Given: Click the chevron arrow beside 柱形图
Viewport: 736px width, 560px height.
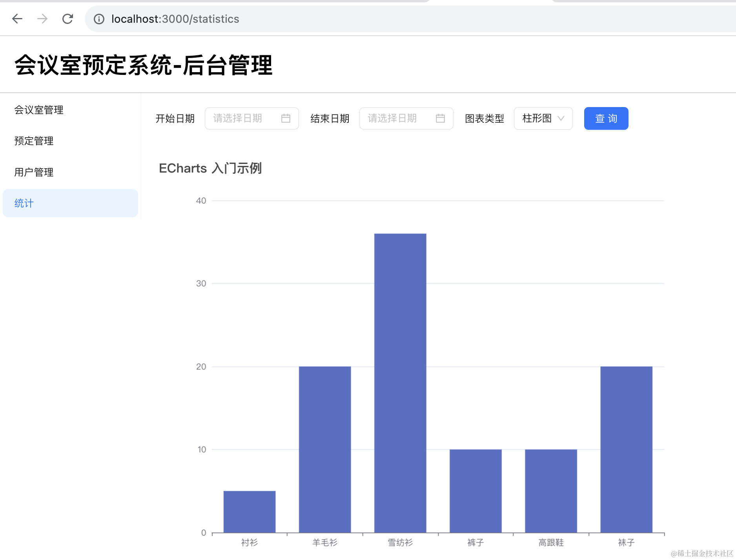Looking at the screenshot, I should pyautogui.click(x=561, y=118).
